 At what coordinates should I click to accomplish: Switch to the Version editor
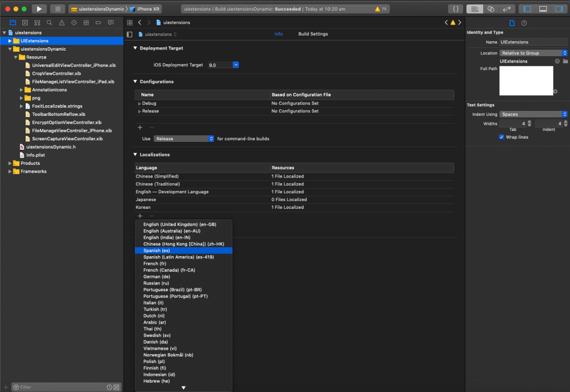click(507, 9)
